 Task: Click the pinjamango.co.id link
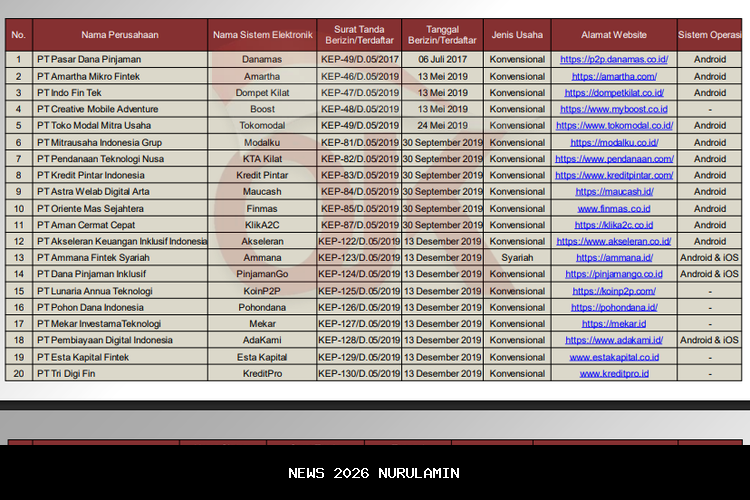(614, 274)
